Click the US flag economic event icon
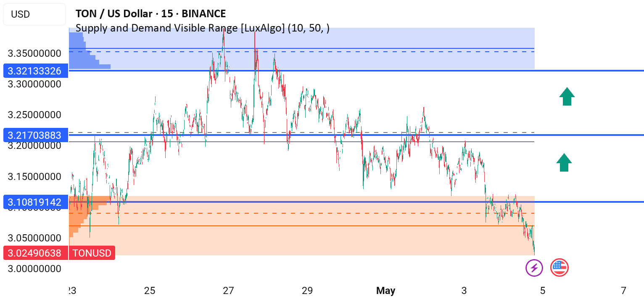Screen dimensions: 644x302 tap(559, 268)
